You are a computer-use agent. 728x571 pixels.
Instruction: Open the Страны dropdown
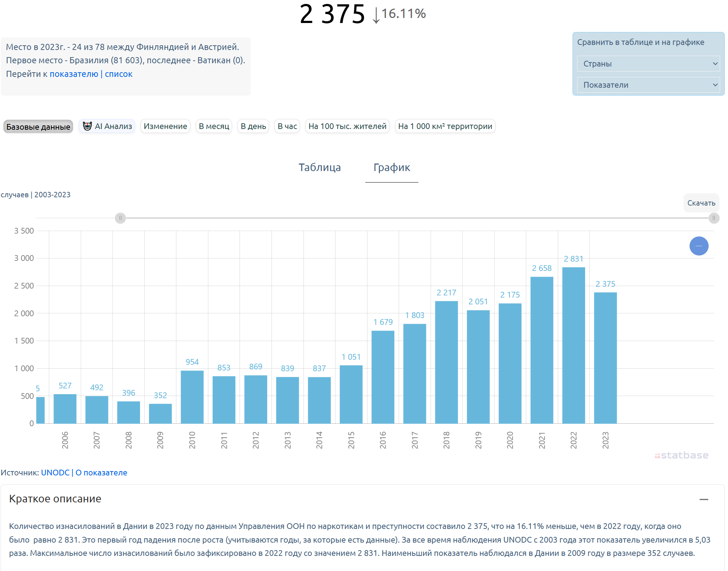[x=648, y=64]
